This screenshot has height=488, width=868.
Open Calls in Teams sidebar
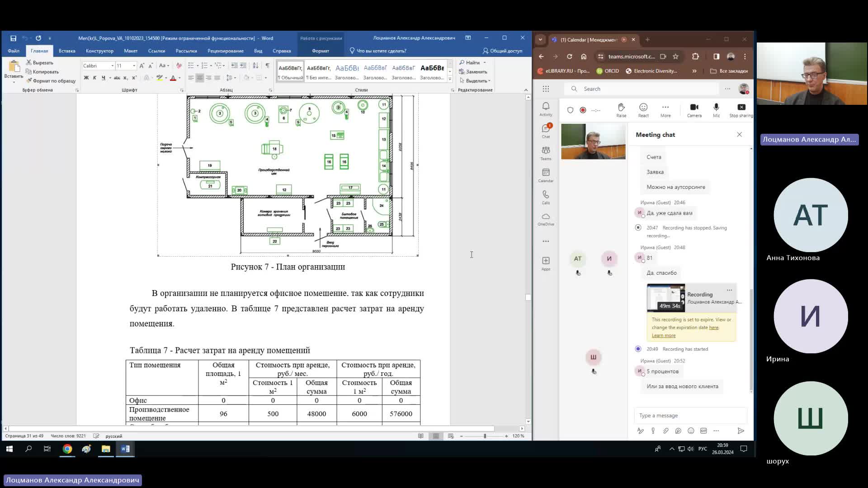(x=546, y=197)
